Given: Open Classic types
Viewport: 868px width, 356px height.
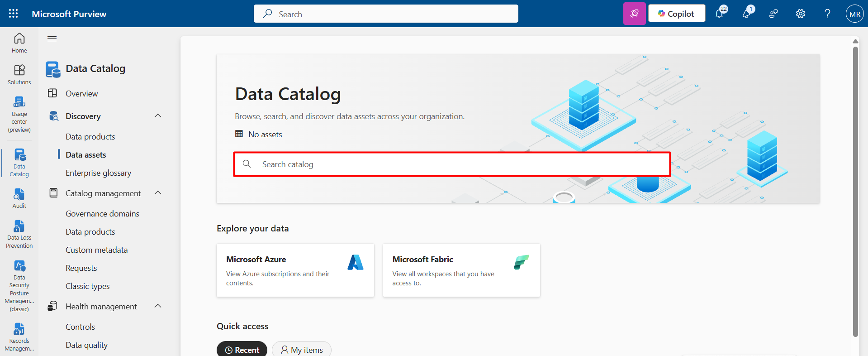Looking at the screenshot, I should [x=87, y=286].
